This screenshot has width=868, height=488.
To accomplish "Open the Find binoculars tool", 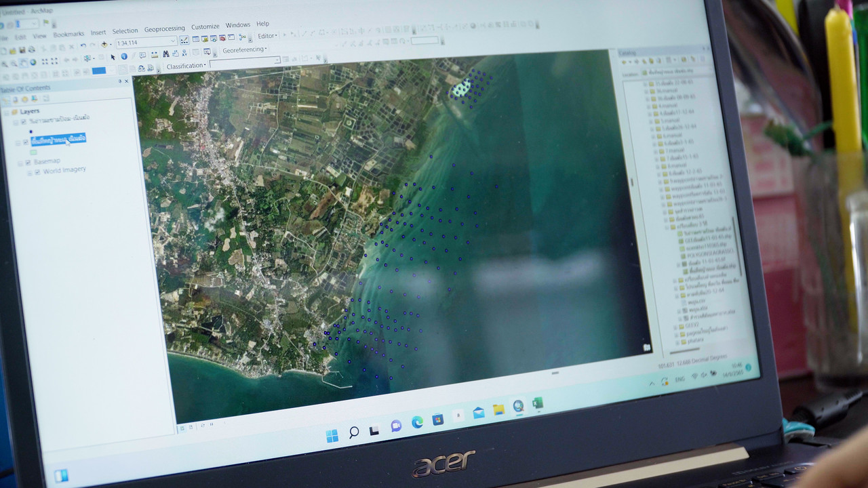I will pyautogui.click(x=165, y=54).
